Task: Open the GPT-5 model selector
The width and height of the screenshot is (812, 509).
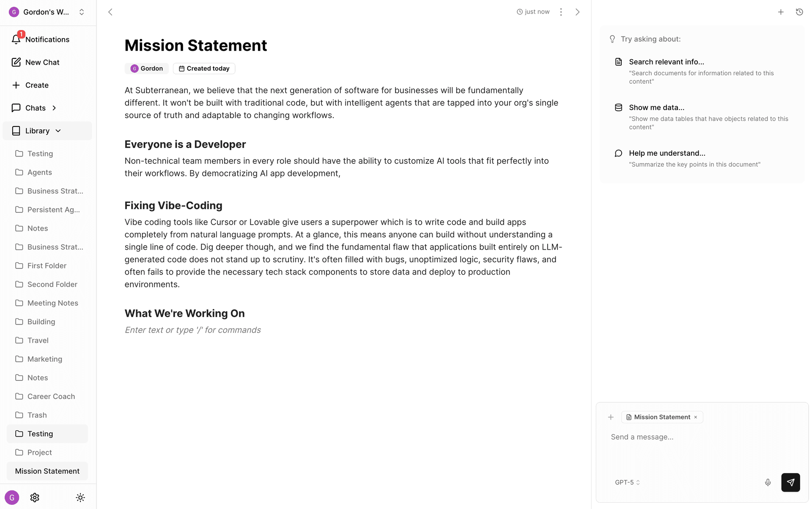Action: point(627,482)
